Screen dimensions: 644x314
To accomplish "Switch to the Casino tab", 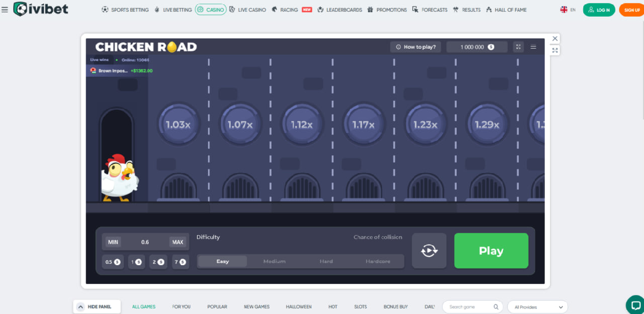I will click(x=210, y=9).
